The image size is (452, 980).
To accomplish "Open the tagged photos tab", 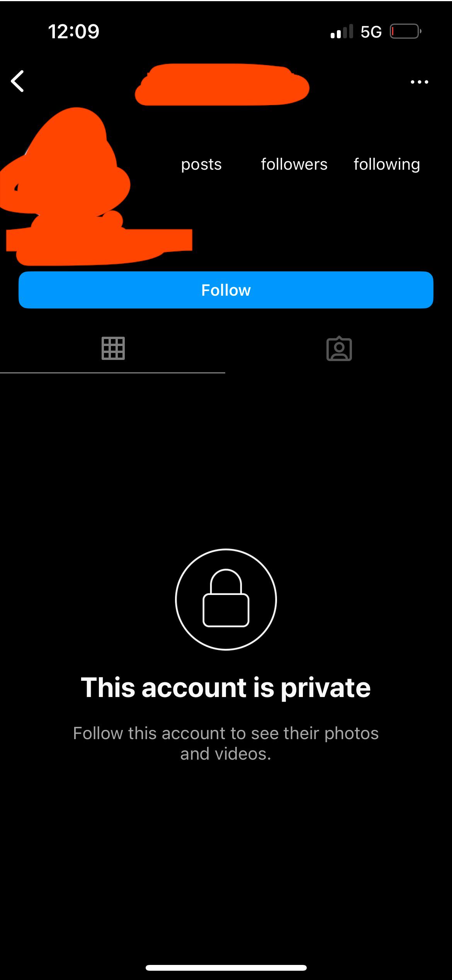I will click(x=339, y=349).
